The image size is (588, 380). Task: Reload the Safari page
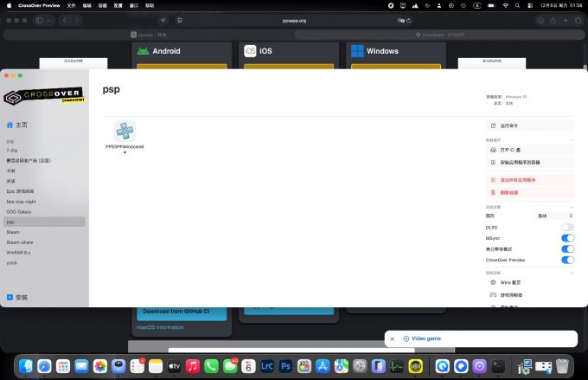tap(409, 21)
